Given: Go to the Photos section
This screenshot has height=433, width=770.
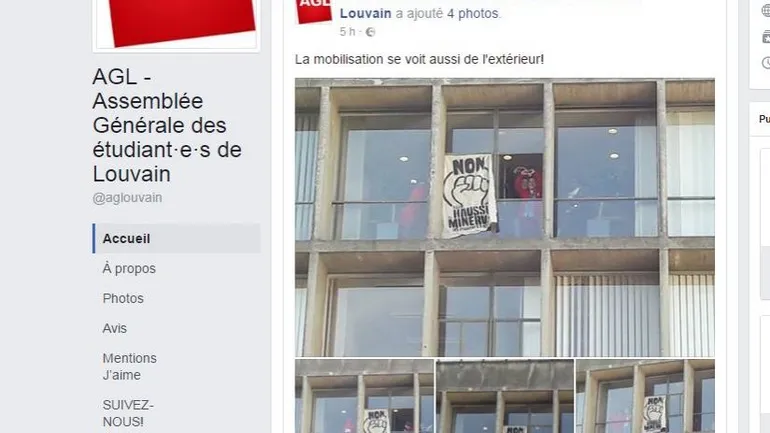Looking at the screenshot, I should [123, 298].
